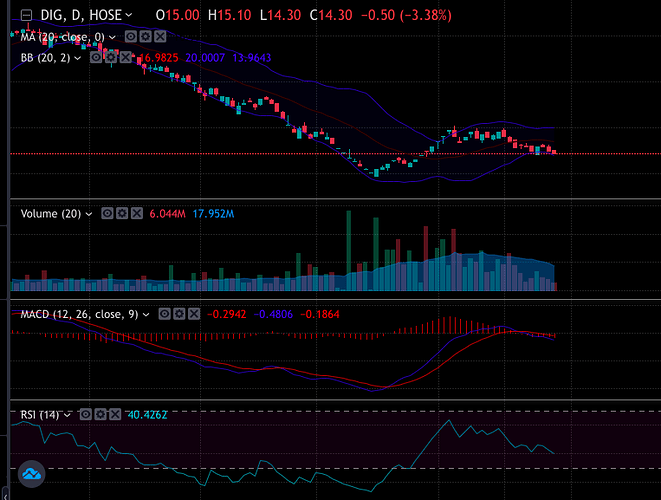Screen dimensions: 661x500
Task: Remove the Volume indicator with X
Action: pyautogui.click(x=136, y=214)
